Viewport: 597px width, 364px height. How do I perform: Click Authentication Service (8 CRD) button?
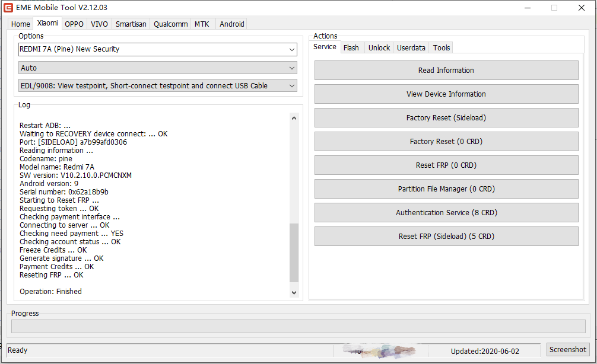point(446,213)
